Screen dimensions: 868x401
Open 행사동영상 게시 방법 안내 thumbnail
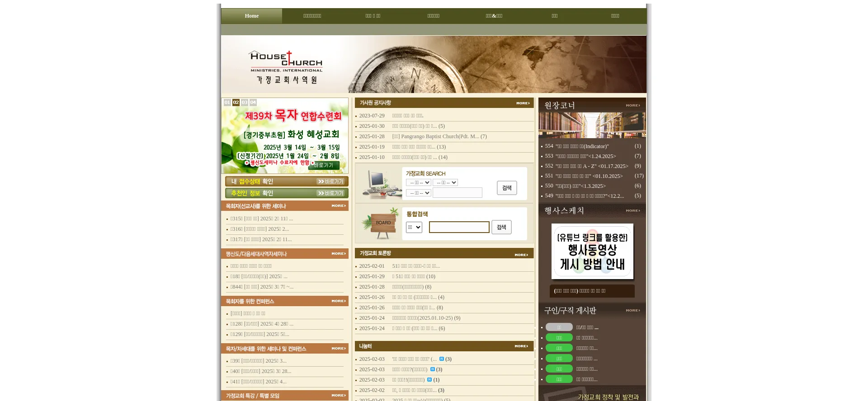point(592,252)
